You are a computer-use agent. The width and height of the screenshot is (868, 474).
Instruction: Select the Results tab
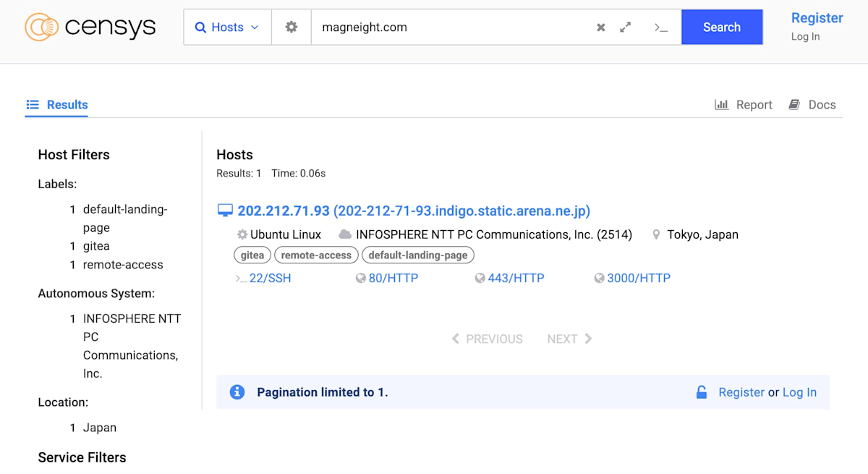(x=57, y=105)
